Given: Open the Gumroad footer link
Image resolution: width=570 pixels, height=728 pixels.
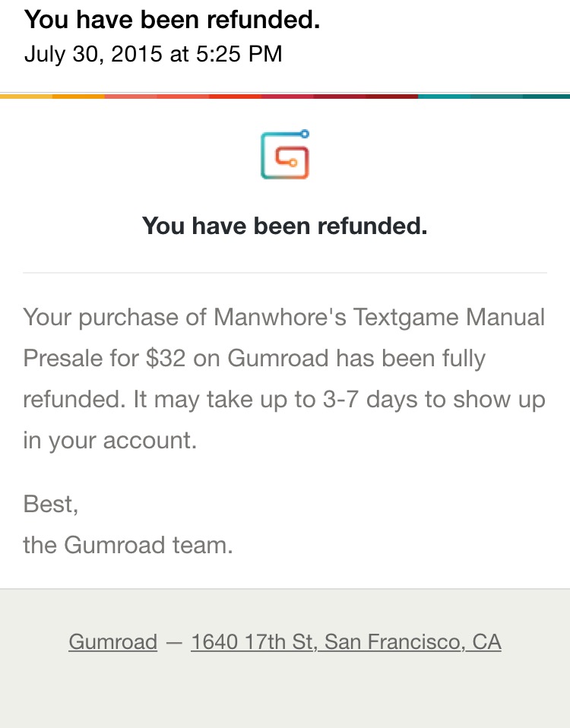Looking at the screenshot, I should pyautogui.click(x=112, y=642).
